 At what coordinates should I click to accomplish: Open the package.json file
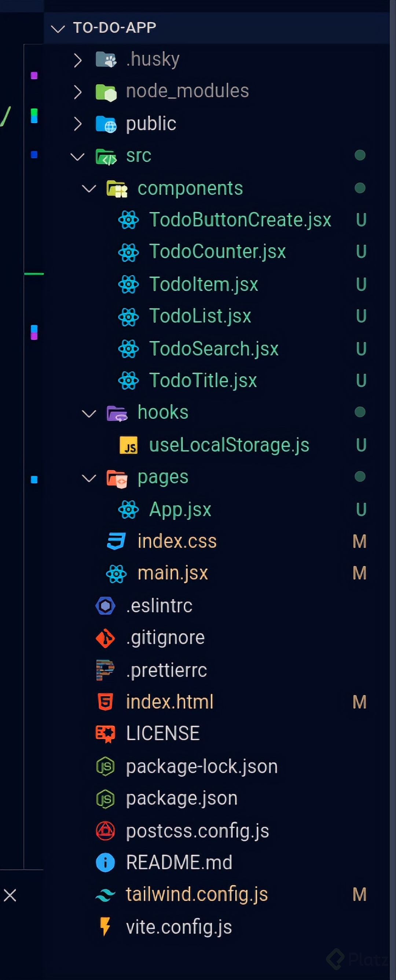click(x=181, y=798)
